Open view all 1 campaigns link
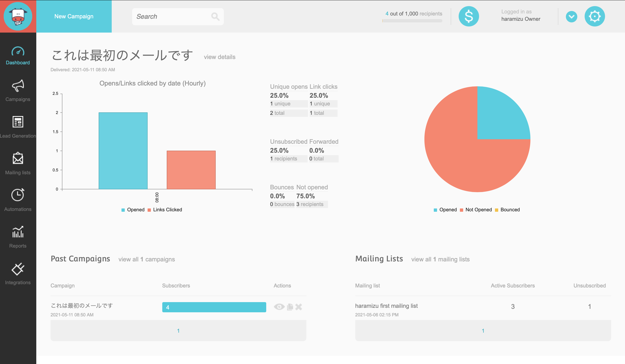Screen dimensions: 625x364 pos(147,259)
